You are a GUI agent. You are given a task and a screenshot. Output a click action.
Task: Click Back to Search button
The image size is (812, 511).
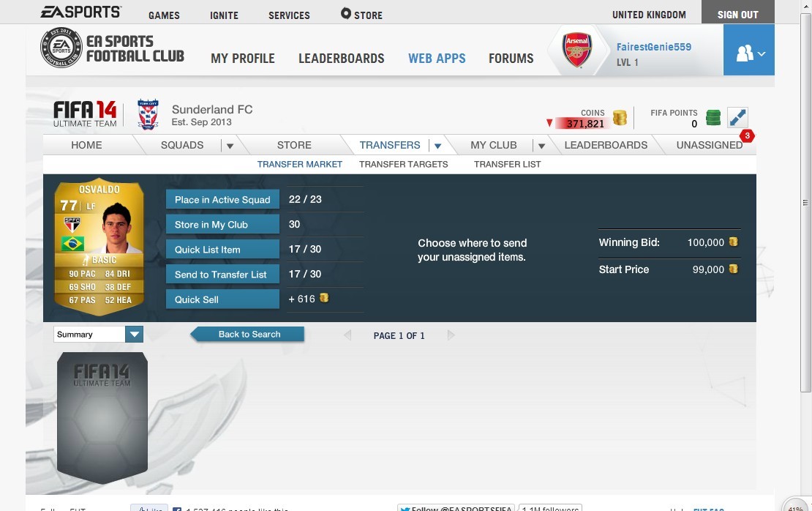point(247,335)
